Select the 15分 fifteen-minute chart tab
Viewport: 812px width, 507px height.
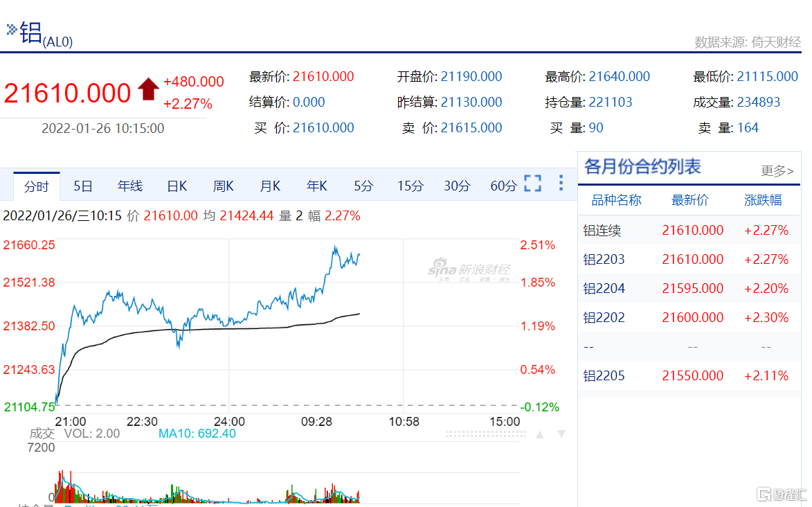pos(410,186)
